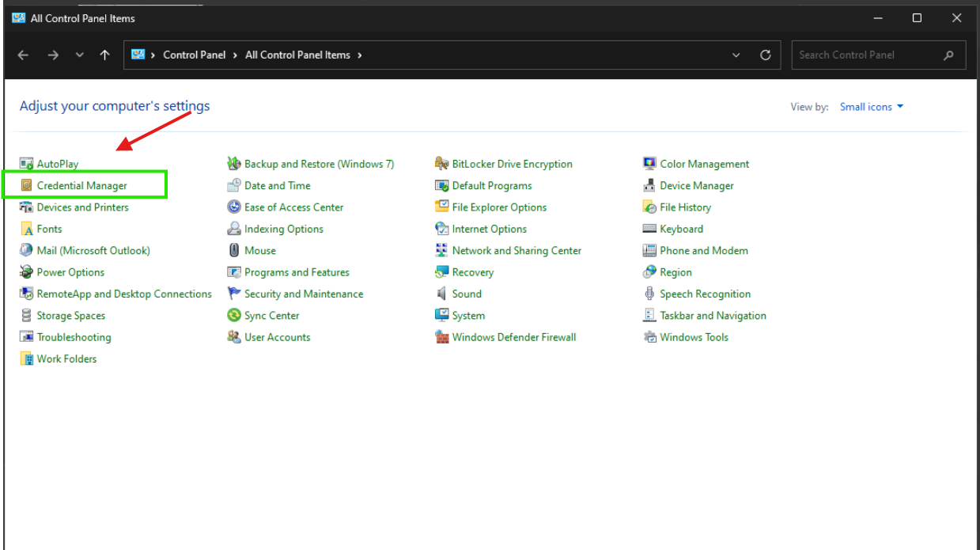Open the Region link
Viewport: 980px width, 550px height.
click(675, 272)
